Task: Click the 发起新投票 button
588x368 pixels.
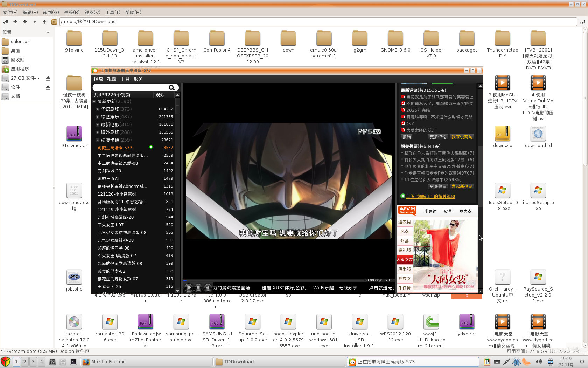Action: pyautogui.click(x=462, y=186)
